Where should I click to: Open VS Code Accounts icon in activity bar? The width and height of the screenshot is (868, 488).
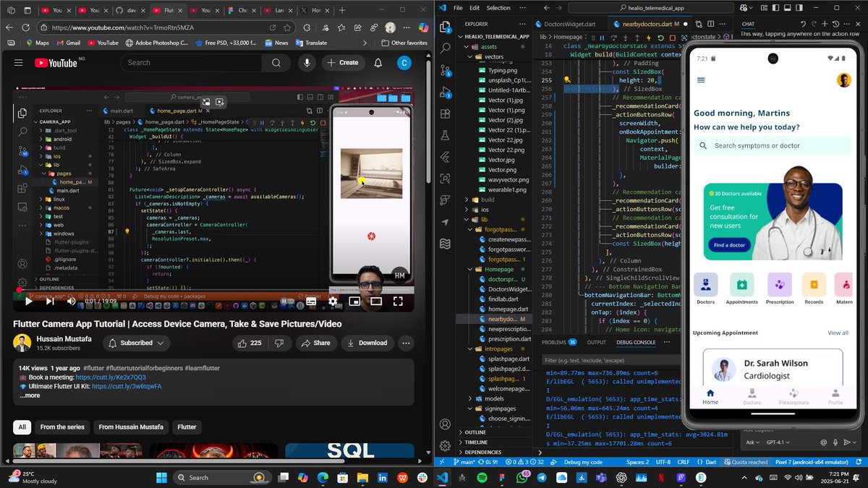click(x=445, y=424)
